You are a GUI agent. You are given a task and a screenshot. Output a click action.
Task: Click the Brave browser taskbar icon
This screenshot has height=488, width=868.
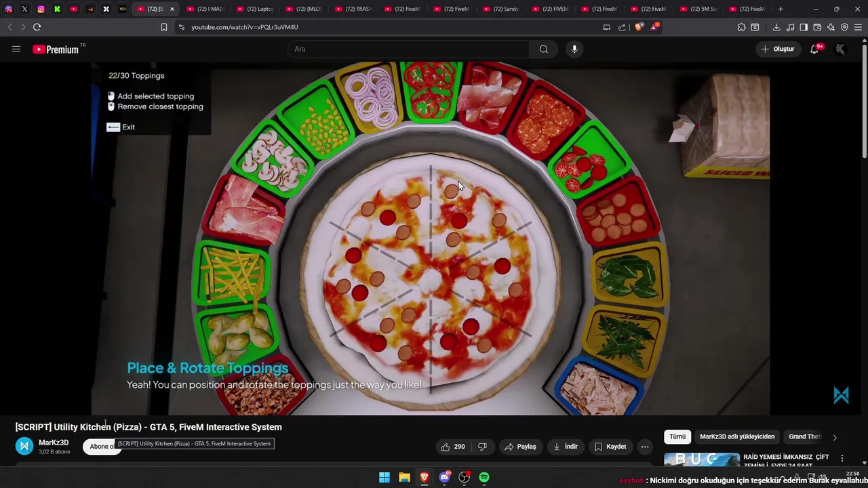coord(425,477)
